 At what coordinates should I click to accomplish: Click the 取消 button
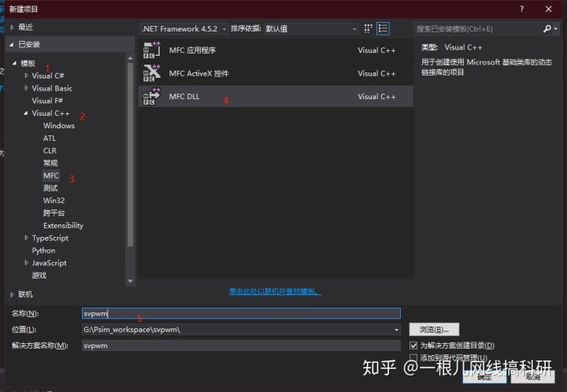pyautogui.click(x=532, y=377)
